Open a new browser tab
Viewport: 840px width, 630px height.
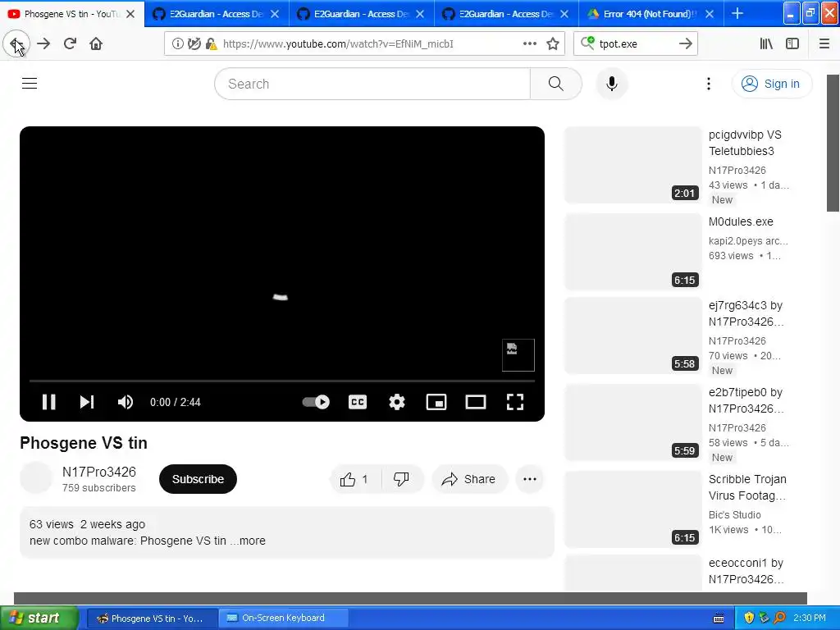pyautogui.click(x=737, y=14)
